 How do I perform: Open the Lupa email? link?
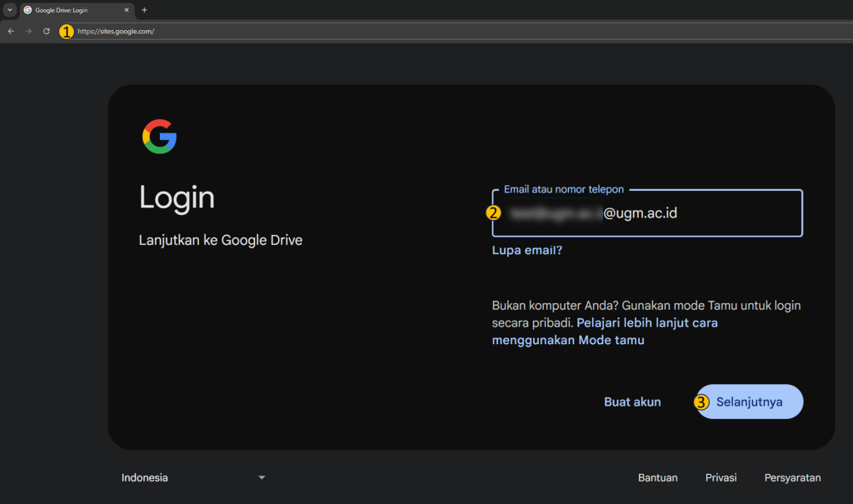coord(526,251)
